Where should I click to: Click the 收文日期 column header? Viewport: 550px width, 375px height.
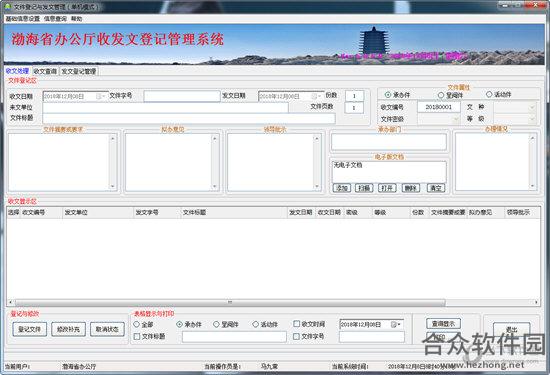(x=330, y=213)
